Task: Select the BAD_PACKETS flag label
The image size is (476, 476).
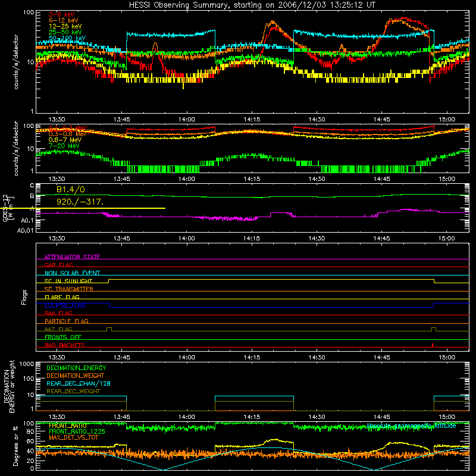Action: point(65,345)
